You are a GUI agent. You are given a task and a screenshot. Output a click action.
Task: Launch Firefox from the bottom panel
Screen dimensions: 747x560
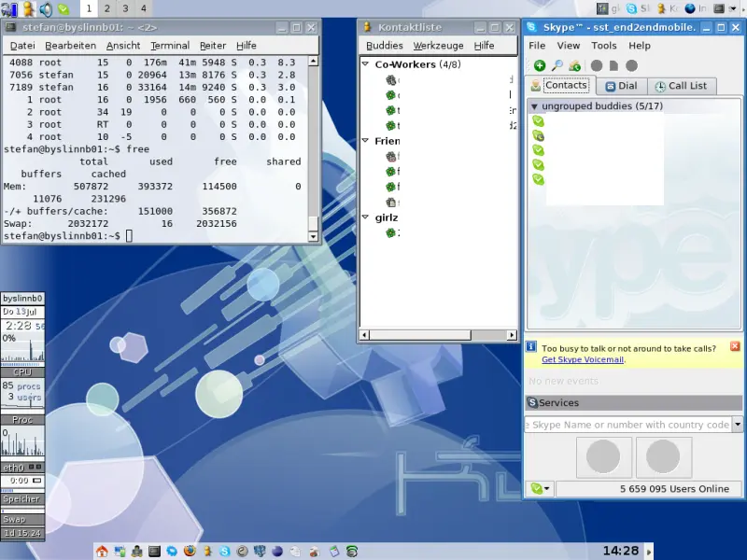[x=189, y=551]
